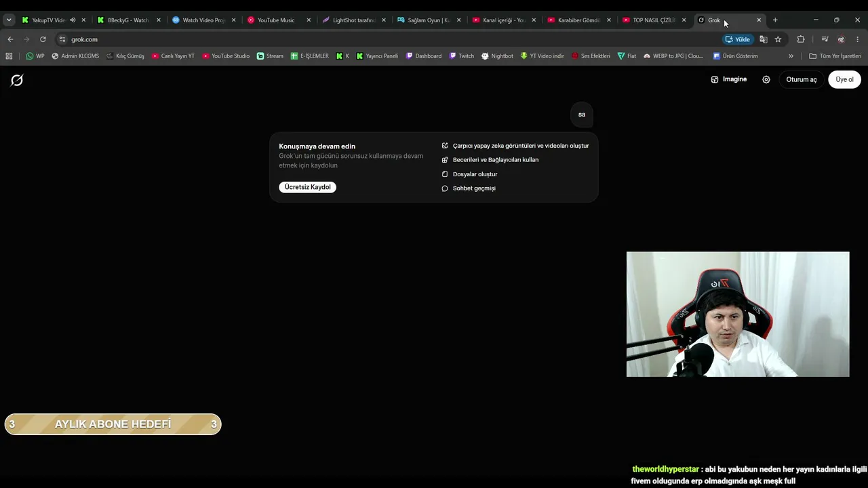Viewport: 868px width, 488px height.
Task: Open the YT Video indir bookmark
Action: click(x=542, y=56)
